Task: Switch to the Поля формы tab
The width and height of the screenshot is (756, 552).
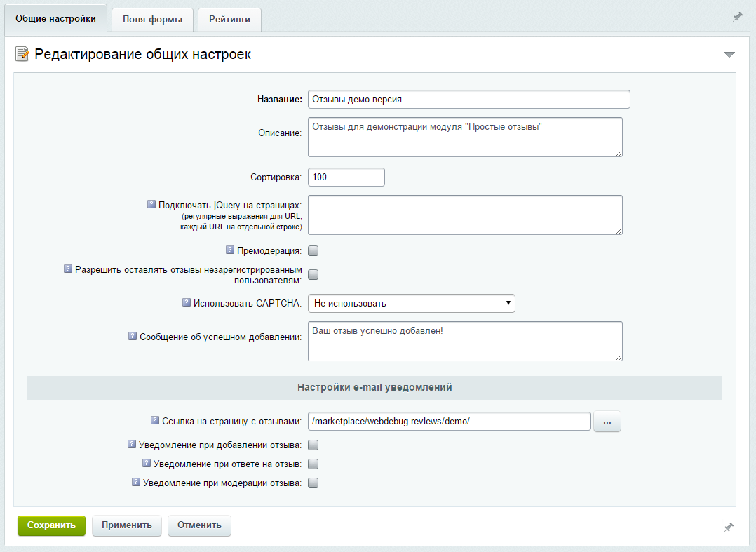Action: [x=152, y=20]
